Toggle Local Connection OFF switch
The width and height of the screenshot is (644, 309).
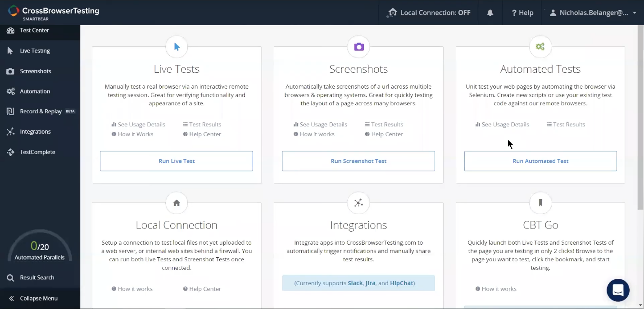click(429, 13)
